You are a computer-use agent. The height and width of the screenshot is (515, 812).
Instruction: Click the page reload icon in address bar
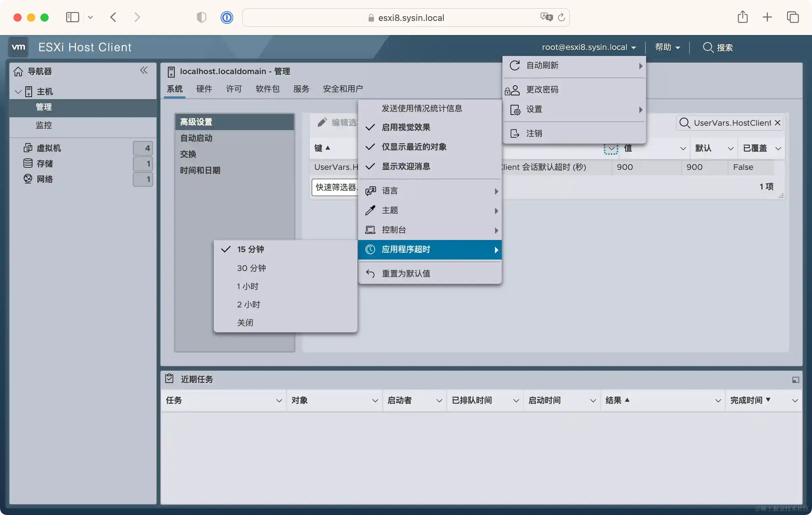click(x=561, y=18)
